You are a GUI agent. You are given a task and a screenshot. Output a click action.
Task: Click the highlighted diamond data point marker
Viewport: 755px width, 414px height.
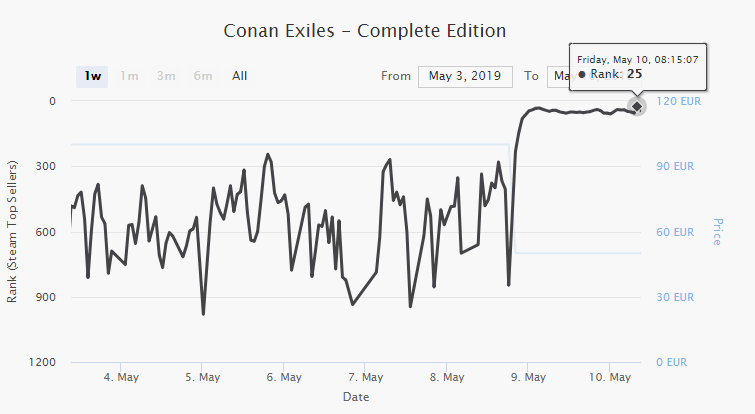(x=636, y=106)
